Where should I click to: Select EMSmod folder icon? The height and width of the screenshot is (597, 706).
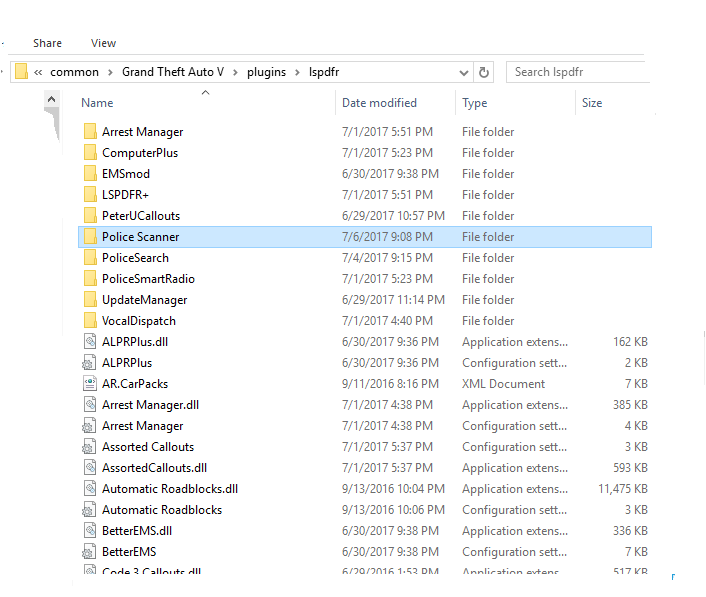point(90,174)
